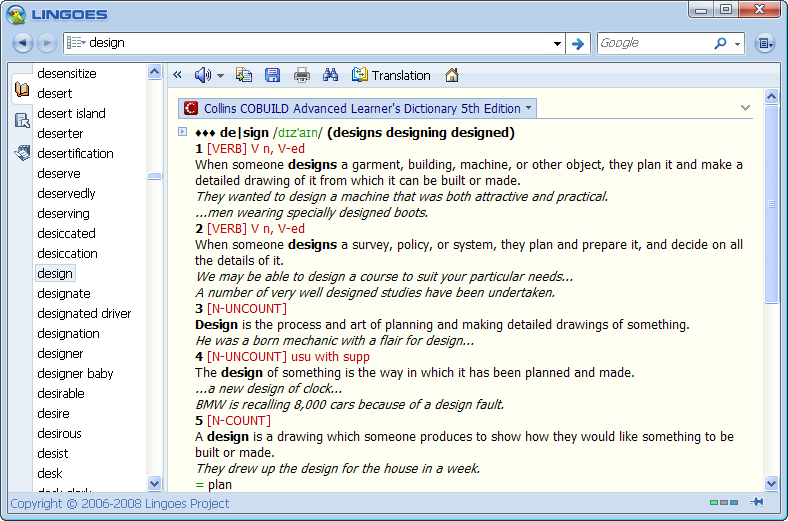Viewport: 788px width, 521px height.
Task: Click the copy content toolbar icon
Action: click(x=244, y=75)
